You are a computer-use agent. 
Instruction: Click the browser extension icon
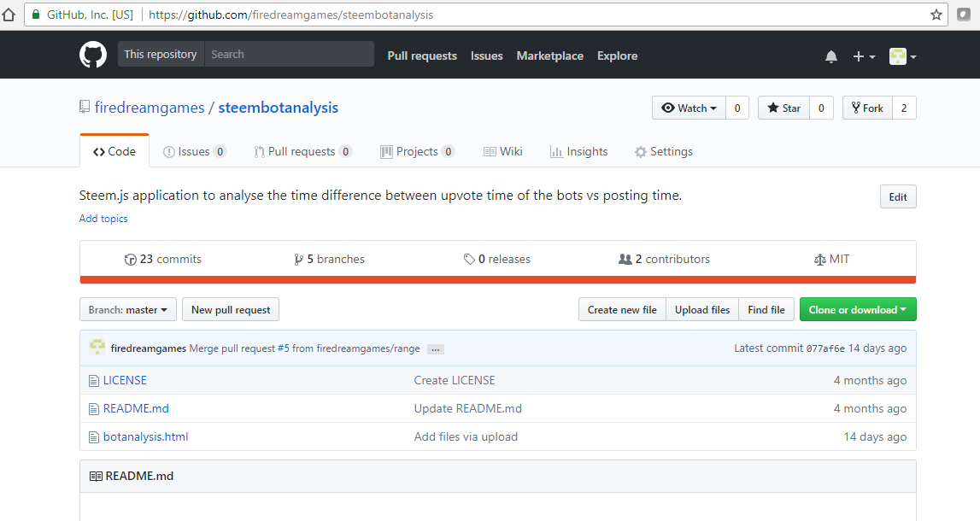tap(964, 15)
